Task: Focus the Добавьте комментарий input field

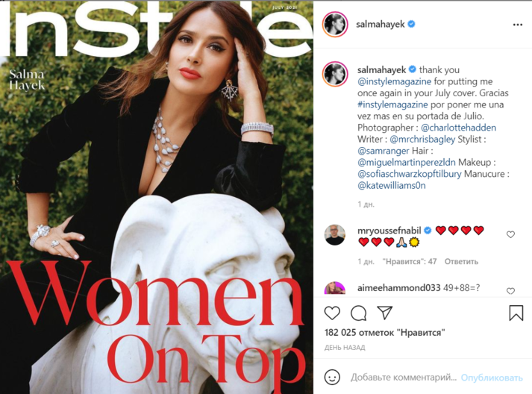Action: pos(404,378)
